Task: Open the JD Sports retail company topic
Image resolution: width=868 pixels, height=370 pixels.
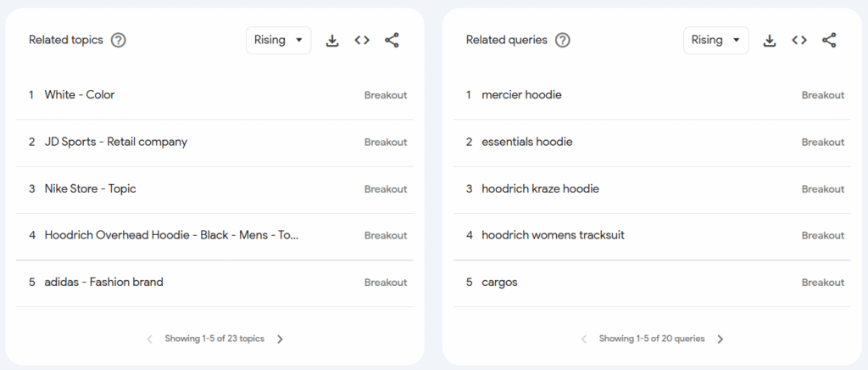Action: pyautogui.click(x=116, y=142)
